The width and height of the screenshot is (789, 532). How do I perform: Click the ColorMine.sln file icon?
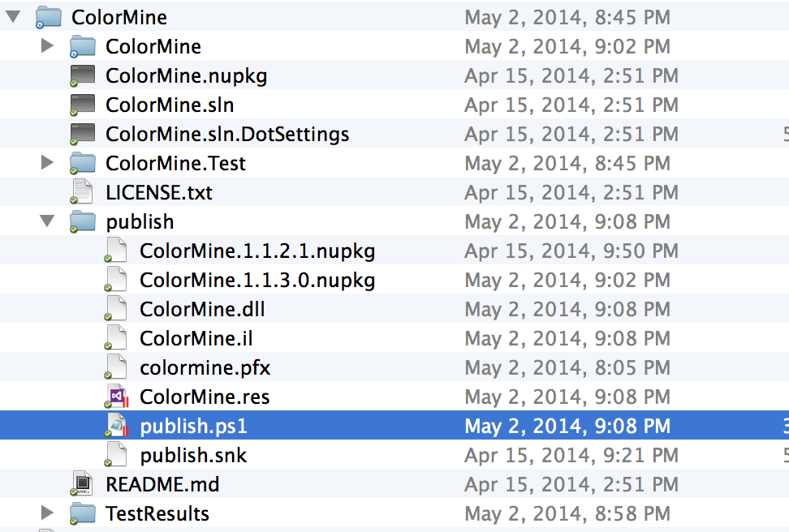(83, 105)
